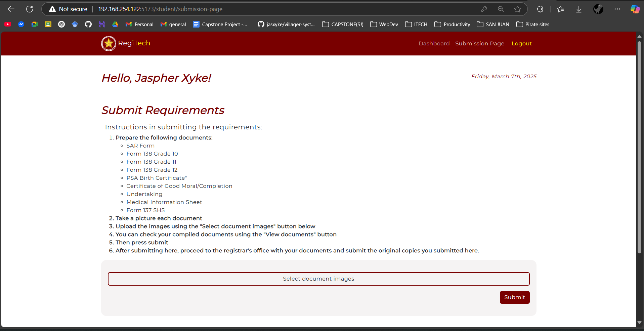Viewport: 644px width, 331px height.
Task: Add page to favorites with star icon
Action: click(x=517, y=9)
